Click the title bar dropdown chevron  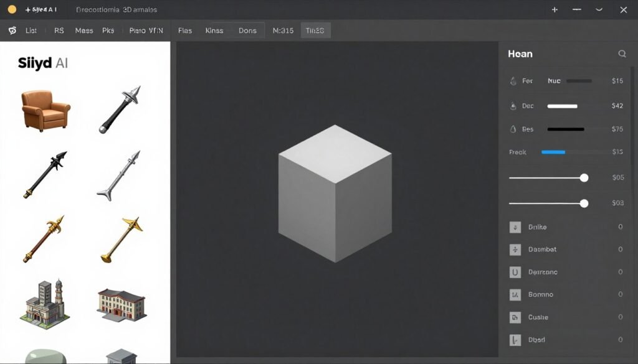click(x=599, y=9)
